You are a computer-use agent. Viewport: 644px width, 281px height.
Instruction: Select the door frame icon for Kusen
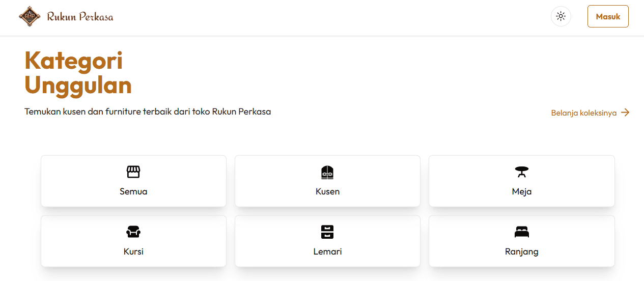pos(327,172)
